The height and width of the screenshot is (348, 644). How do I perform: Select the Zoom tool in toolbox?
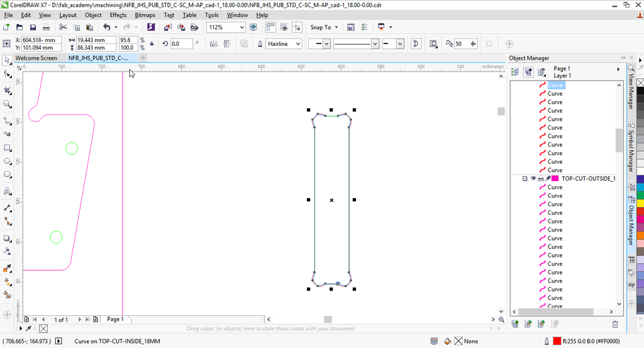point(7,104)
